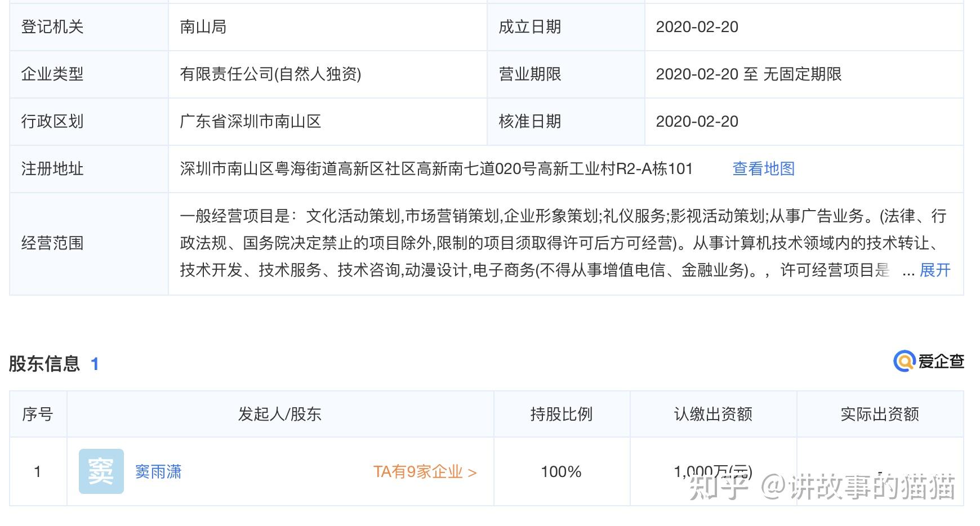
Task: Open 查看地图 to view registered address map
Action: pos(763,168)
